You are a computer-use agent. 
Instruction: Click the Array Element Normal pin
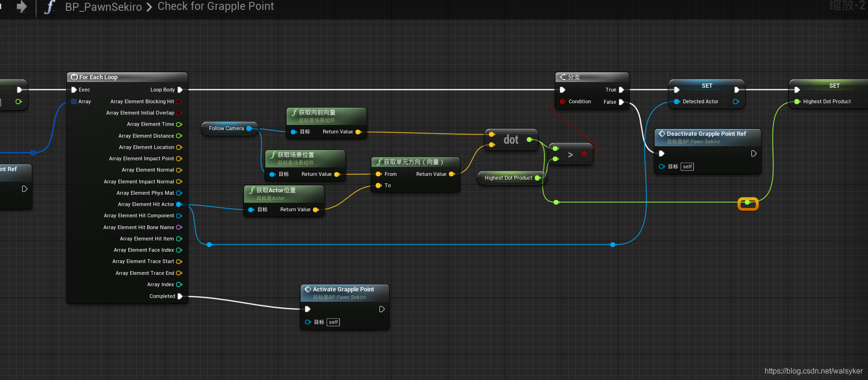pos(179,170)
